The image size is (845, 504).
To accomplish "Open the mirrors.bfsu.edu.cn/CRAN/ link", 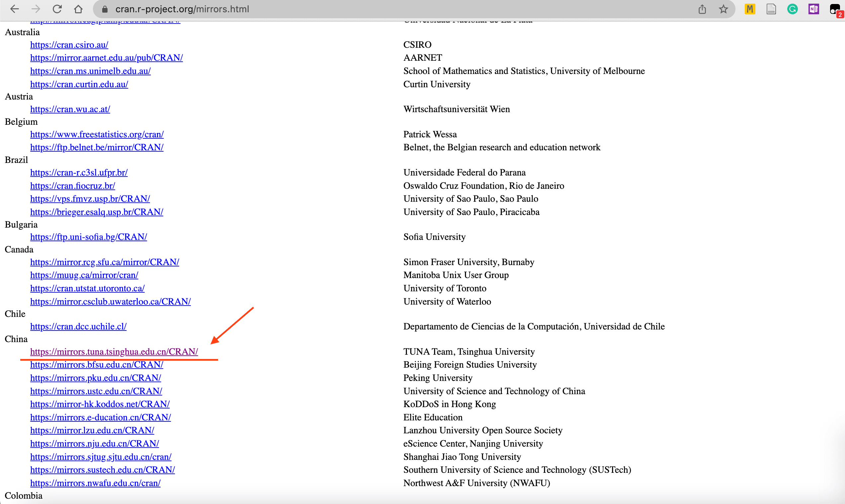I will tap(97, 365).
